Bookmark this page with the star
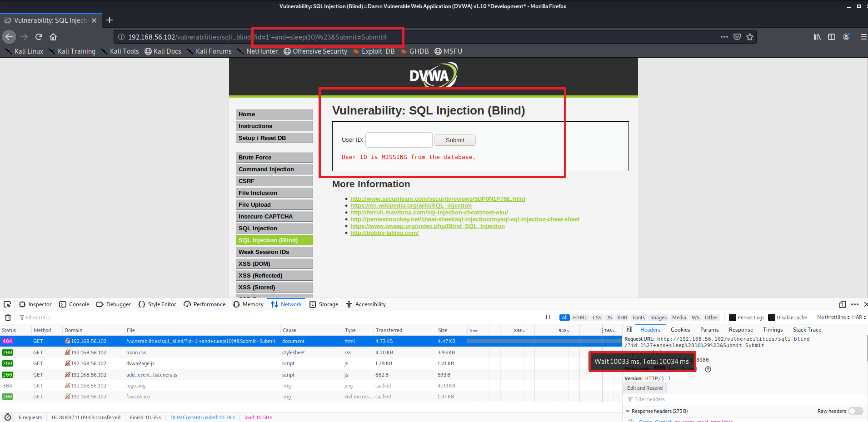Viewport: 868px width, 422px height. pyautogui.click(x=750, y=37)
